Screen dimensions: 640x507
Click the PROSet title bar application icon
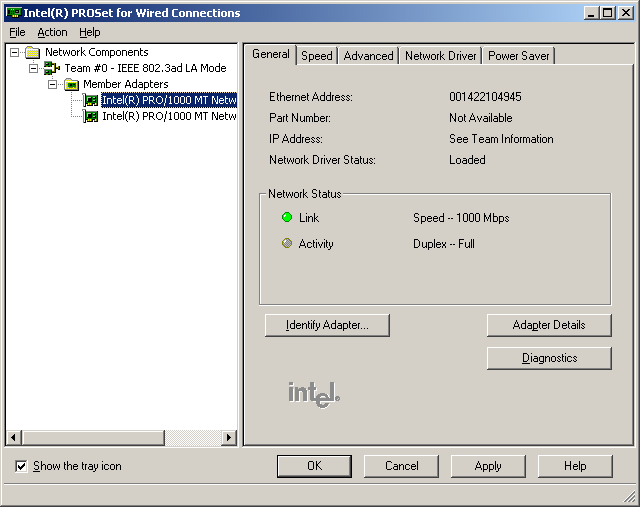[x=13, y=13]
